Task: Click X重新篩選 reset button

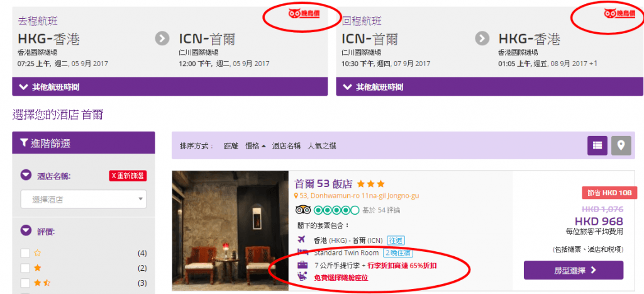Action: (x=128, y=176)
